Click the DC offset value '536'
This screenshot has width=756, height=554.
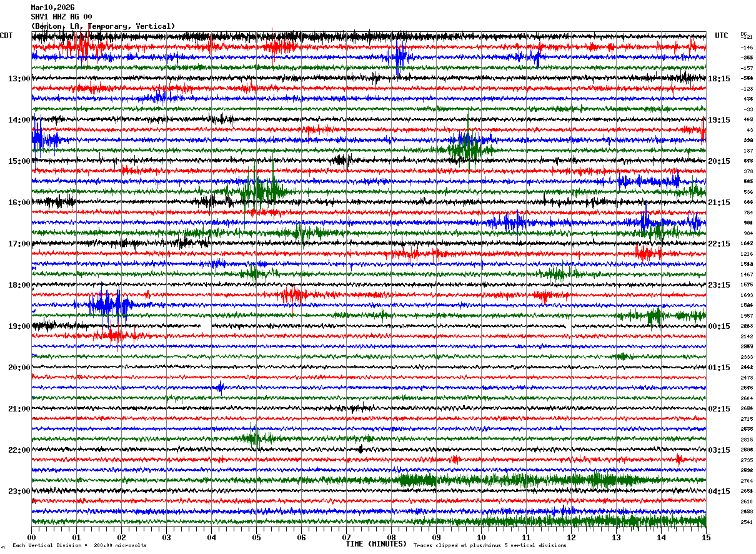pyautogui.click(x=748, y=192)
